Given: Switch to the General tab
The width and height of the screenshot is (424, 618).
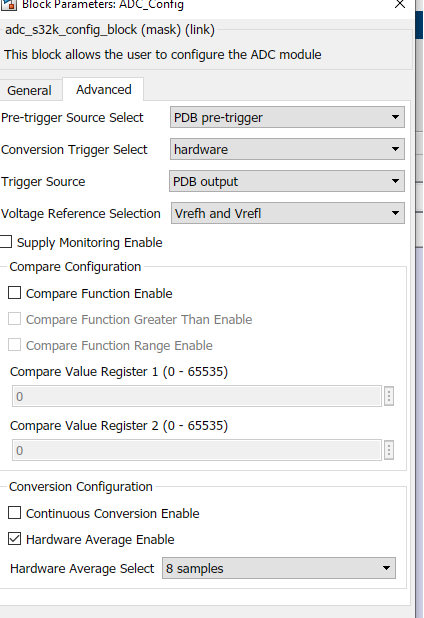Looking at the screenshot, I should tap(30, 90).
